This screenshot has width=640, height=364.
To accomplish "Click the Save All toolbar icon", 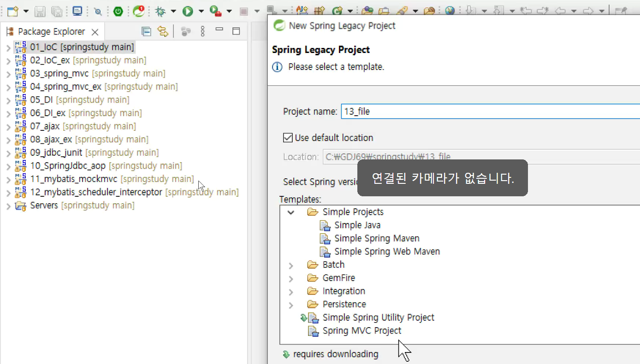I will (x=57, y=11).
